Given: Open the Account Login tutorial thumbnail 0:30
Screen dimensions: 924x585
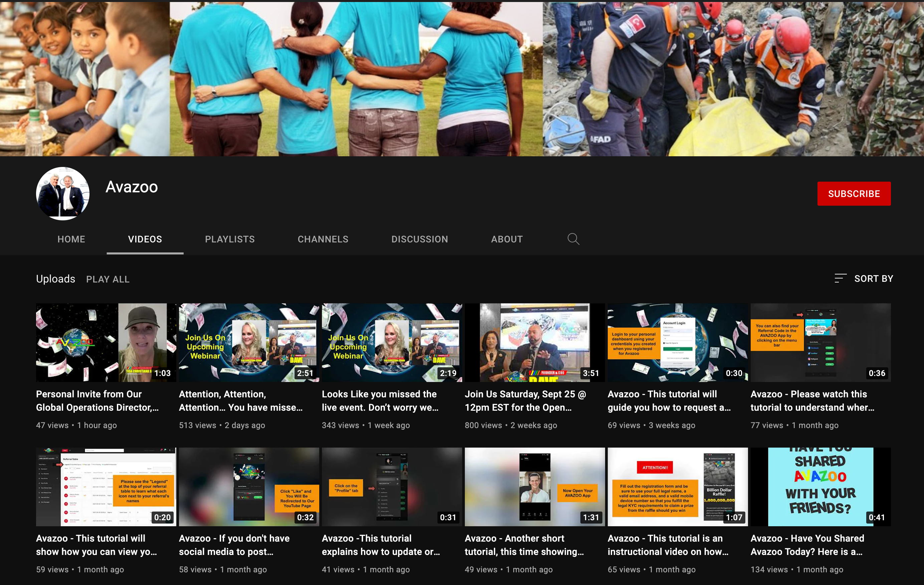Looking at the screenshot, I should (678, 343).
